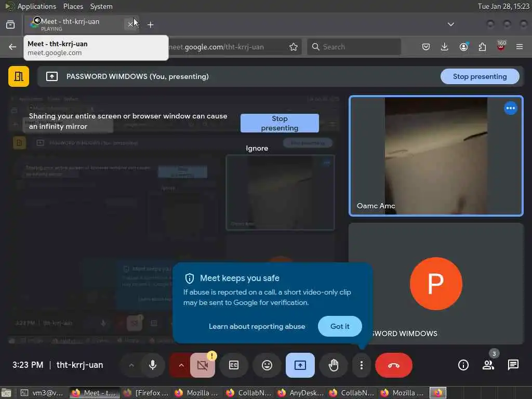Expand video settings chevron beside camera

pyautogui.click(x=181, y=365)
